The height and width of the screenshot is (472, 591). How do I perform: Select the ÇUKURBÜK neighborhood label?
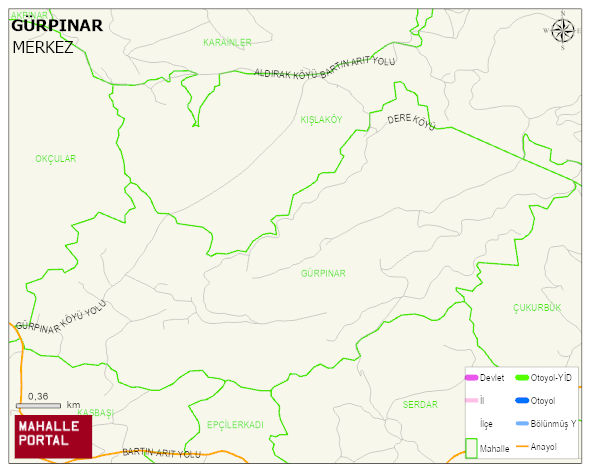[537, 308]
